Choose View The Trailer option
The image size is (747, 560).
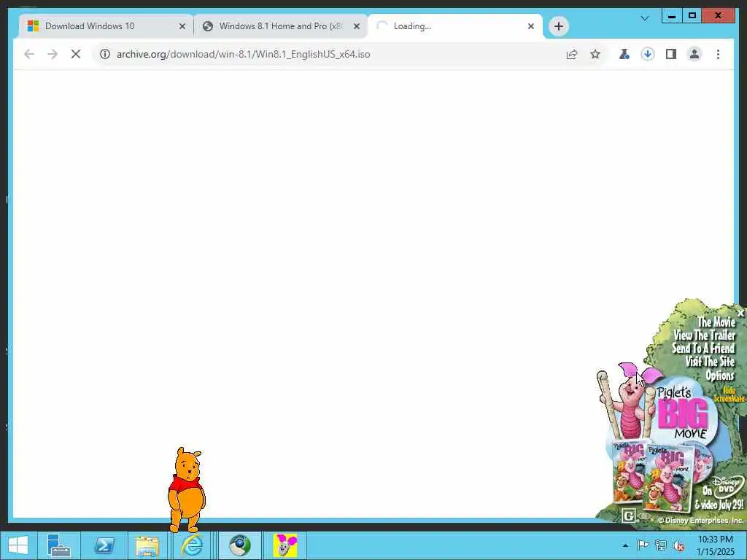click(x=704, y=335)
